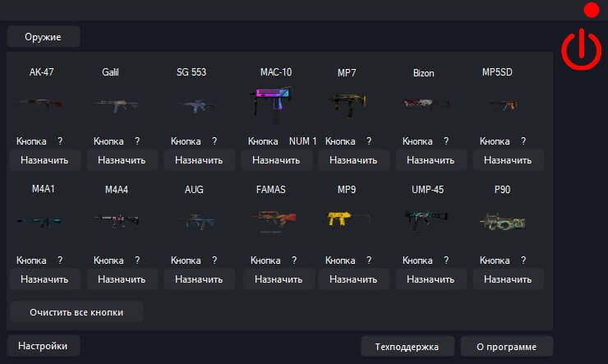This screenshot has width=608, height=364.
Task: Click Очистить все кнопки button
Action: pyautogui.click(x=76, y=311)
